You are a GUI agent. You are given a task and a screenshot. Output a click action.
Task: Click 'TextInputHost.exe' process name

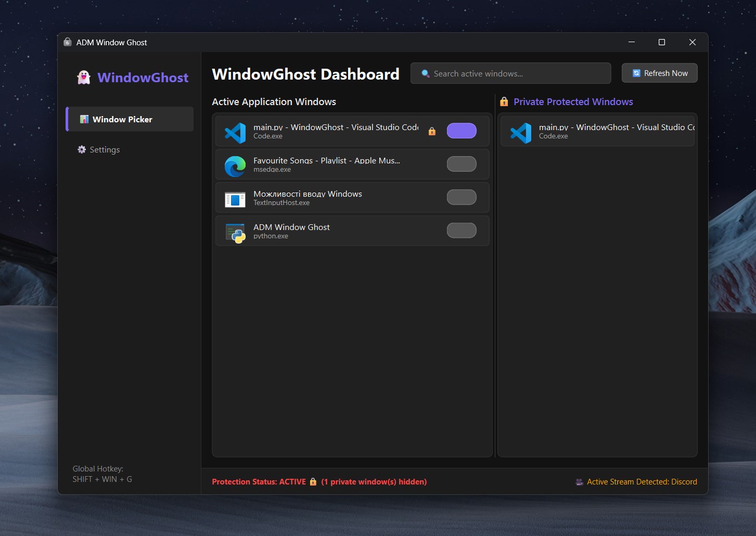coord(281,203)
